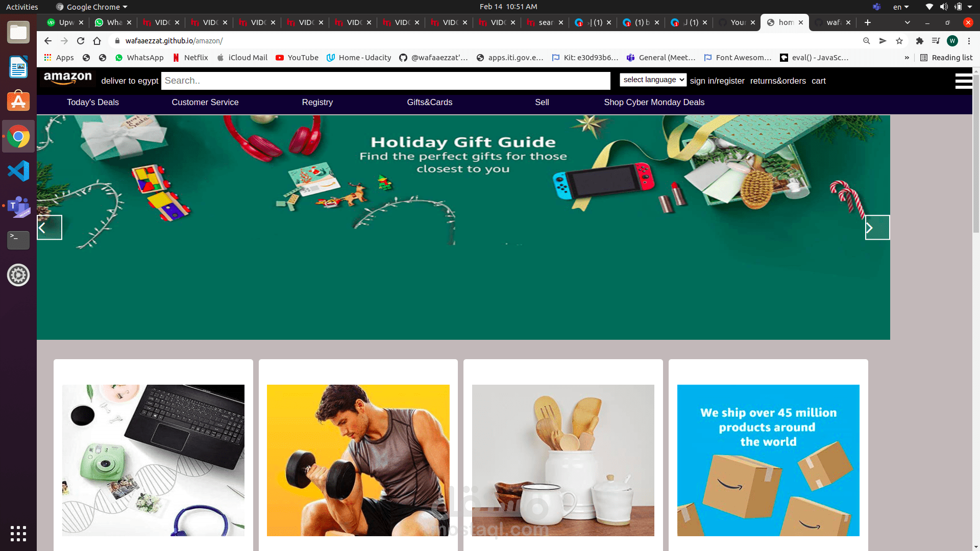Click sign in/register link
The width and height of the screenshot is (980, 551).
(x=717, y=81)
